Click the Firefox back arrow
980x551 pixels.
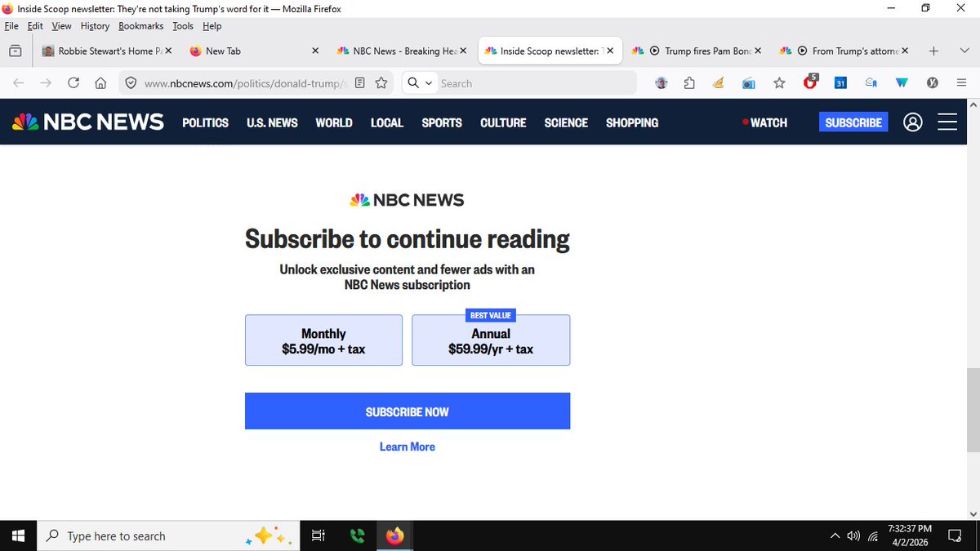coord(19,83)
